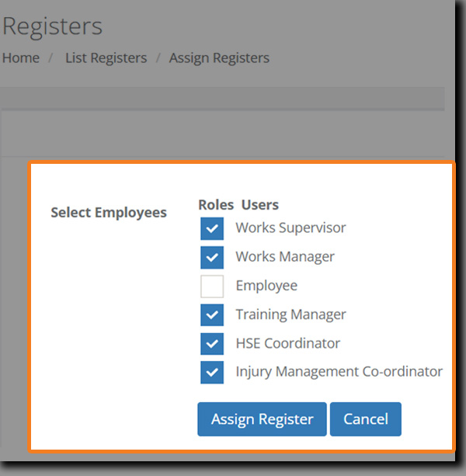The image size is (466, 476).
Task: Uncheck the Works Supervisor checkbox
Action: (212, 228)
